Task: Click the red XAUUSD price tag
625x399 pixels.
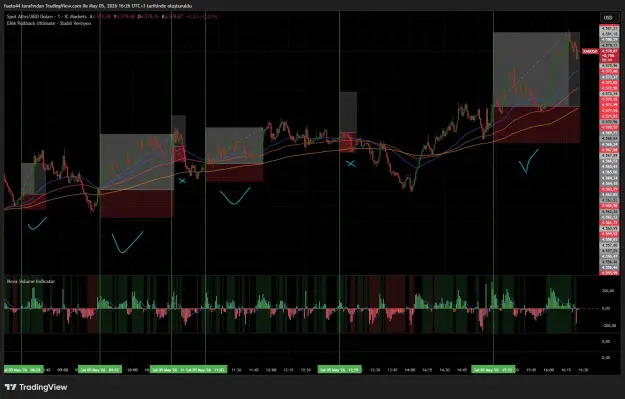Action: click(x=590, y=51)
